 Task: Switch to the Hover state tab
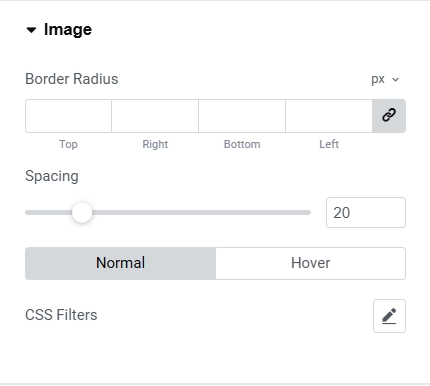coord(311,263)
